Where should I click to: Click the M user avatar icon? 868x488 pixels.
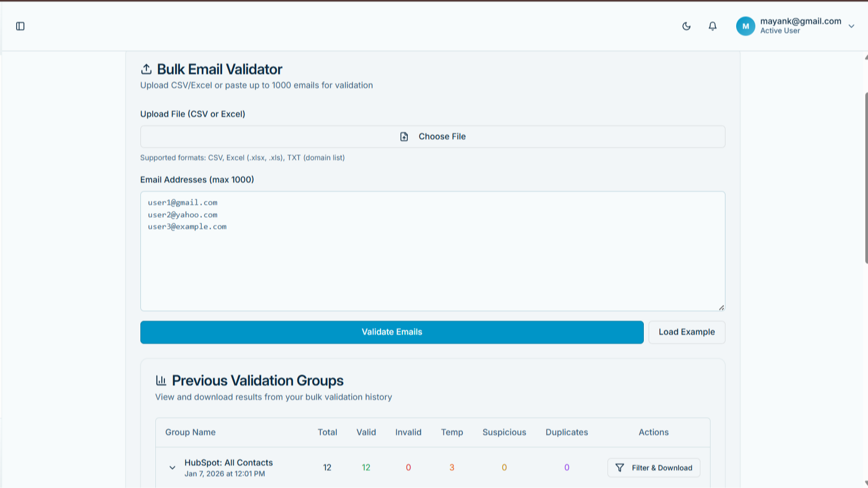coord(745,26)
